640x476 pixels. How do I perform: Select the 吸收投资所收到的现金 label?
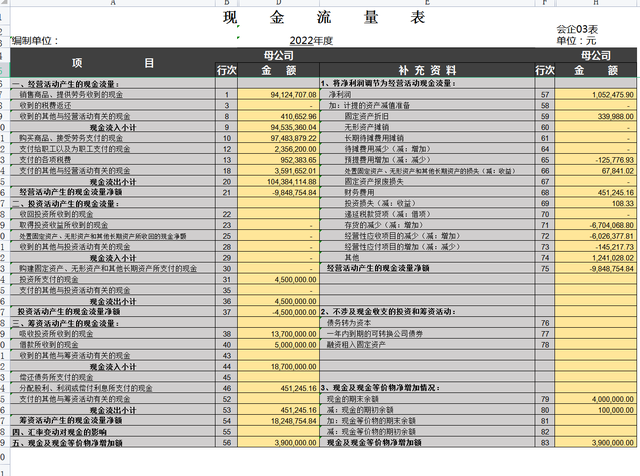pos(56,334)
